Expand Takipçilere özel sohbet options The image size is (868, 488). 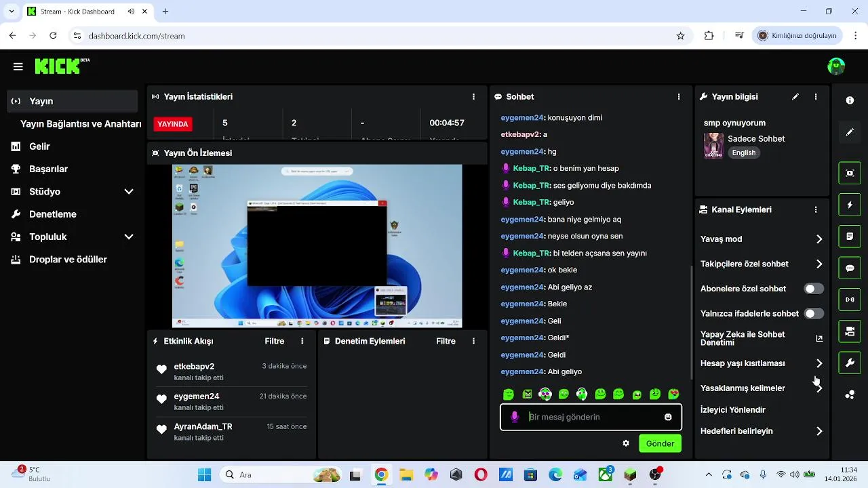819,264
